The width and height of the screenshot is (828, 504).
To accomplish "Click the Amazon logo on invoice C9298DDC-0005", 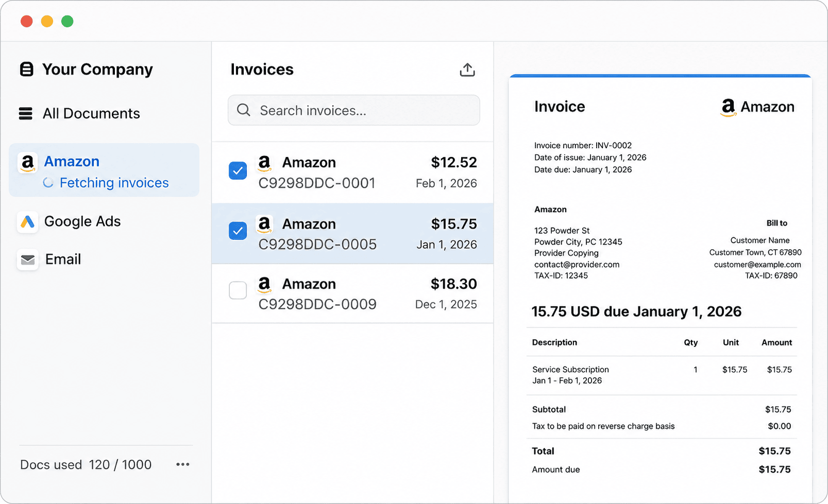I will [264, 224].
